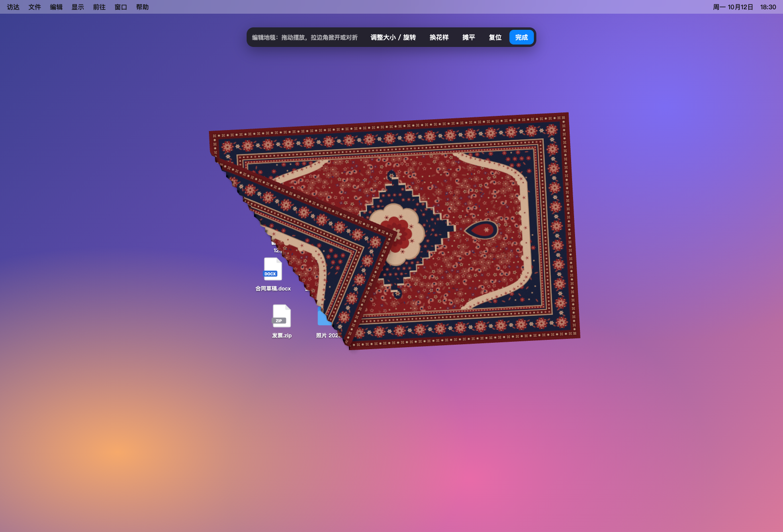Choose 换花样 to change the rug pattern
This screenshot has width=783, height=532.
point(439,37)
